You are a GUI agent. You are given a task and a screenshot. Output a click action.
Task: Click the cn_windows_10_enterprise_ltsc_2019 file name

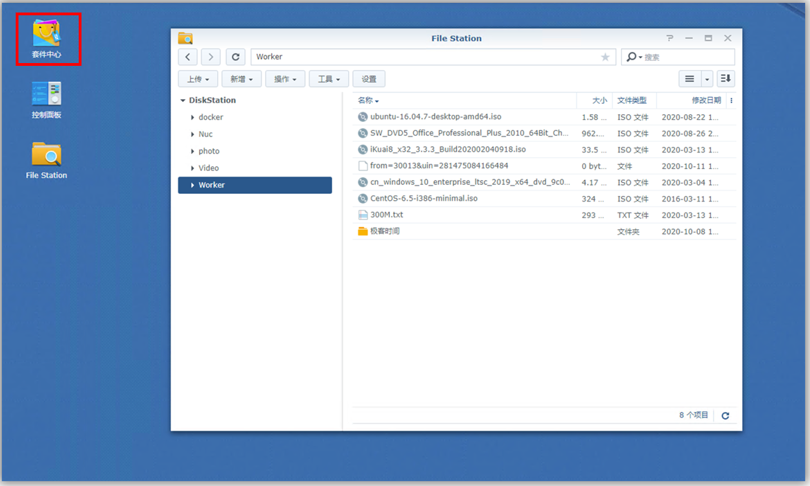coord(470,182)
